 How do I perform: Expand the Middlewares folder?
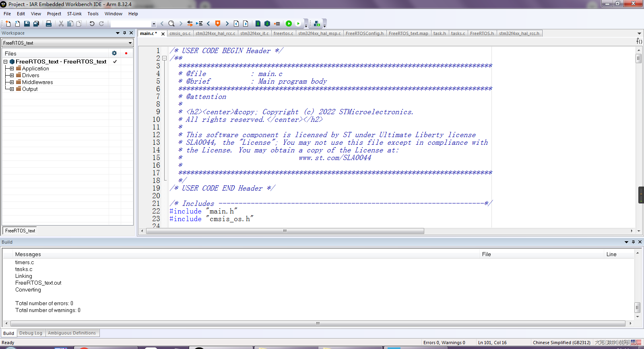[x=12, y=82]
